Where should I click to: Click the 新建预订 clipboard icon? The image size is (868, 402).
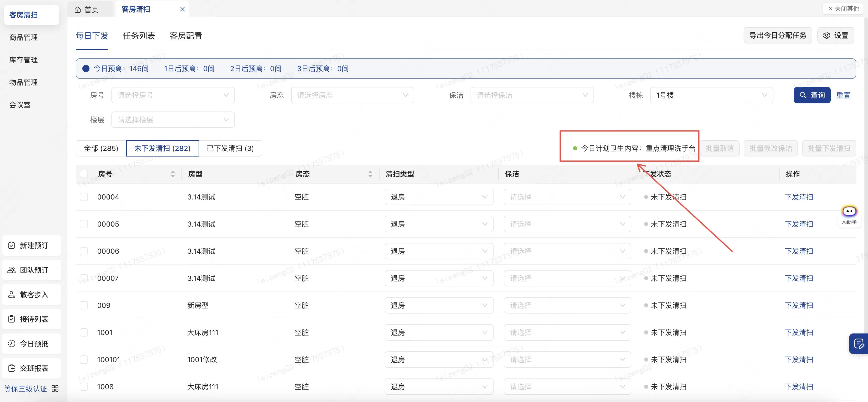pos(12,245)
